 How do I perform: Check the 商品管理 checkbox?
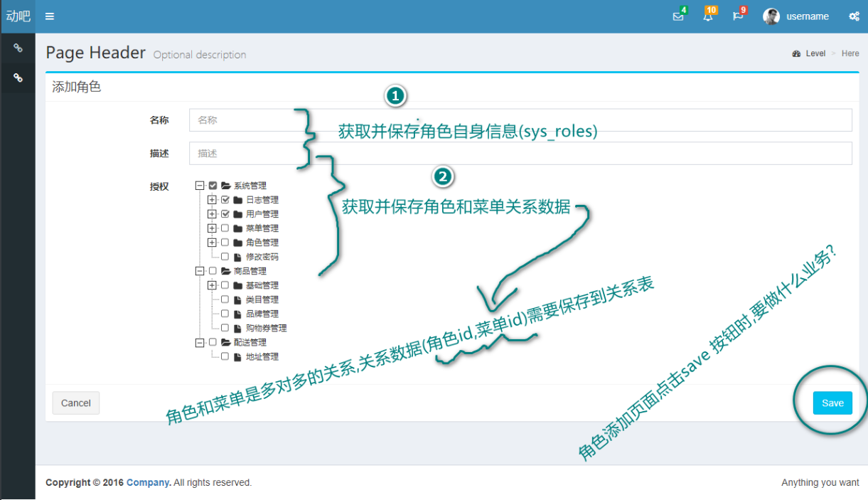[x=213, y=271]
